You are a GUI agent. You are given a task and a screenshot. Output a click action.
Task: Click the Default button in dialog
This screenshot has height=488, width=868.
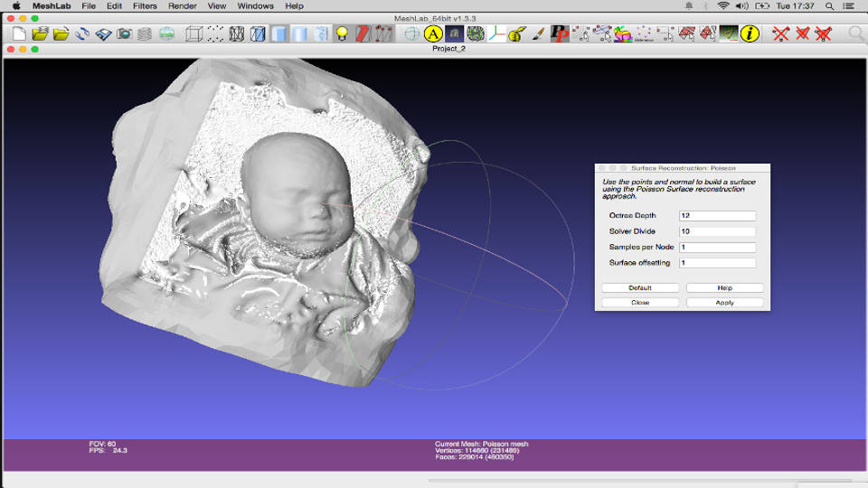640,288
